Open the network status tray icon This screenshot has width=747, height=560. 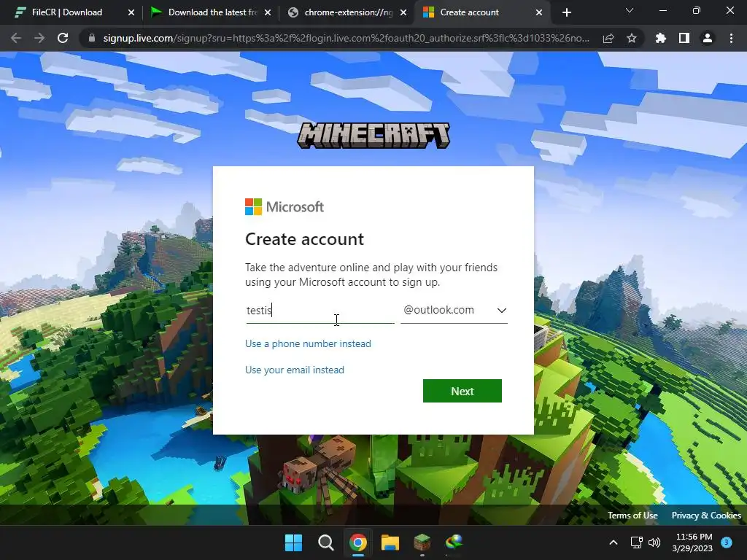[x=636, y=542]
